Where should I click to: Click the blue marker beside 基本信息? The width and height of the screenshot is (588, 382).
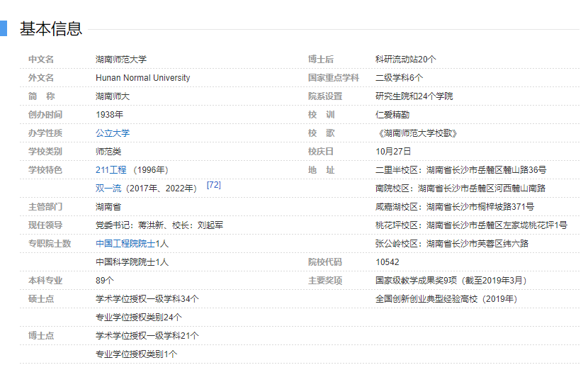(3, 28)
